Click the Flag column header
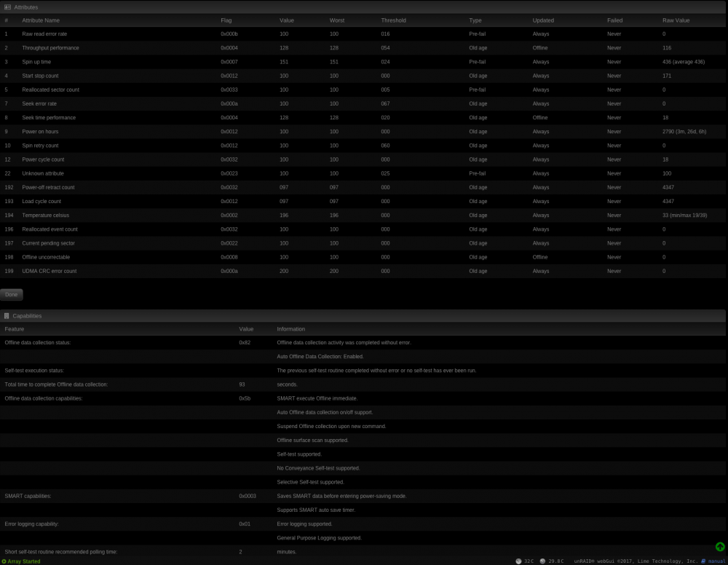 (226, 20)
